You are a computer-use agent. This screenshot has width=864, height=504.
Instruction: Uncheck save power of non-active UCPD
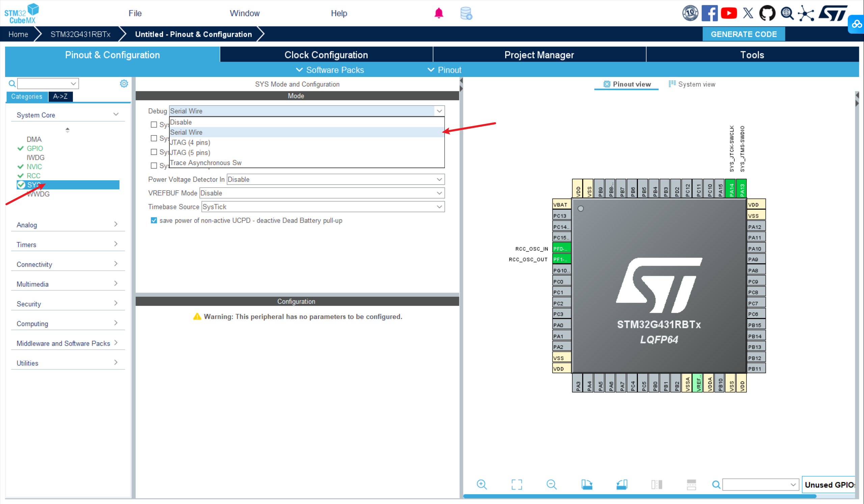154,220
